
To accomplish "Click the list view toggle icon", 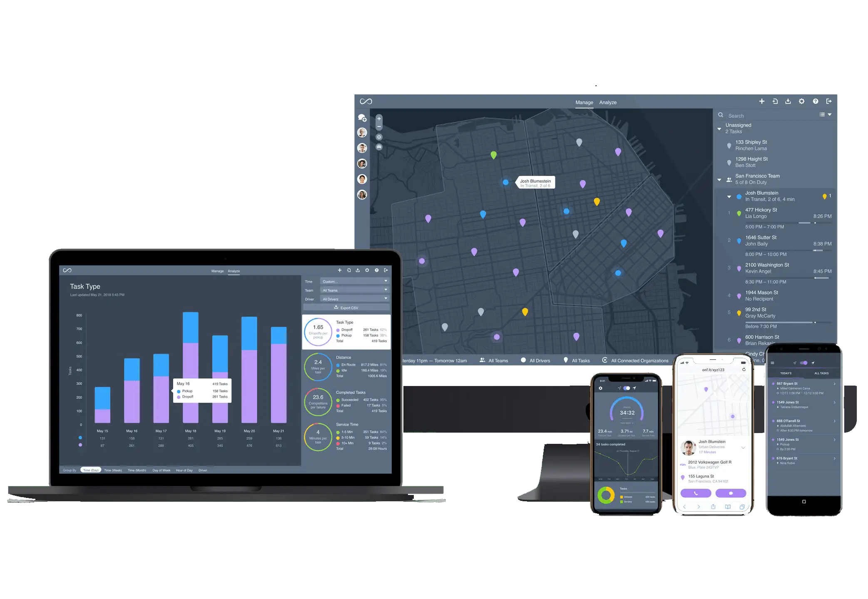I will pyautogui.click(x=821, y=115).
